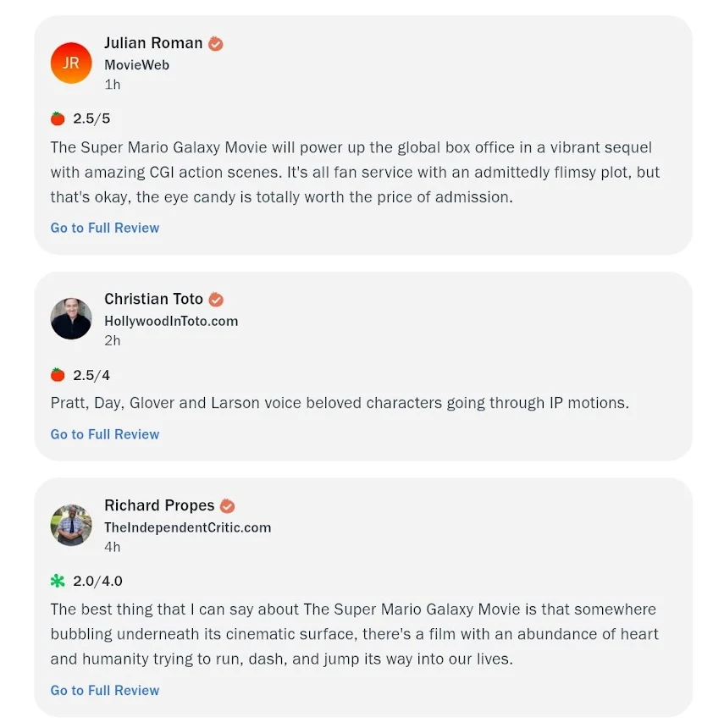Open Christian Toto's critic profile name

point(153,299)
